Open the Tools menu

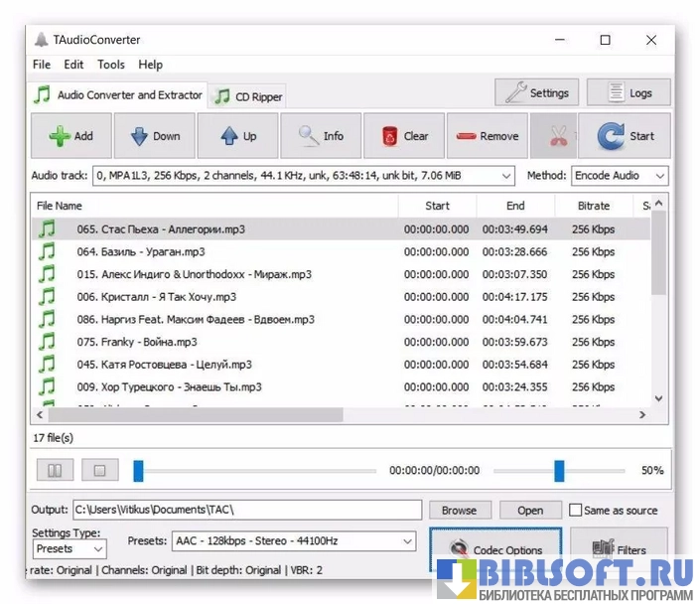(x=111, y=65)
